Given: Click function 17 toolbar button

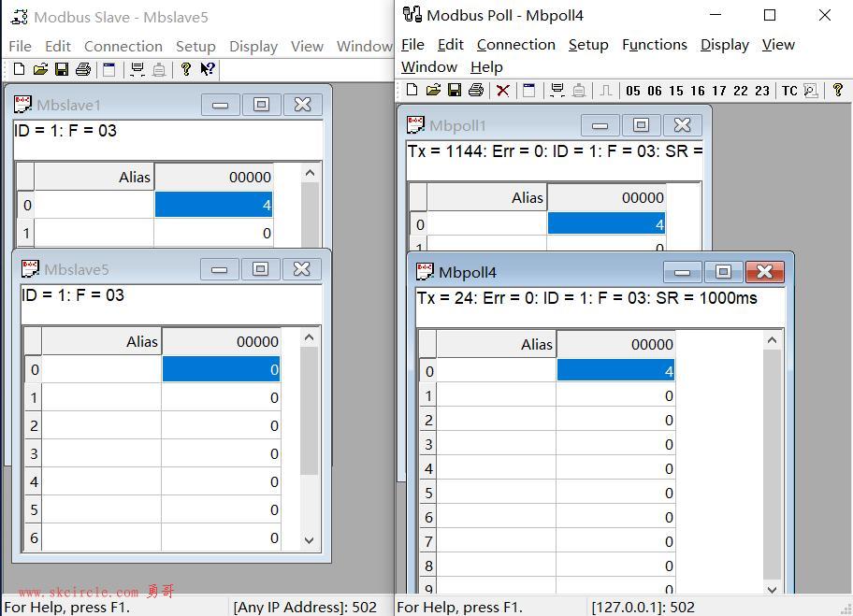Looking at the screenshot, I should [719, 91].
